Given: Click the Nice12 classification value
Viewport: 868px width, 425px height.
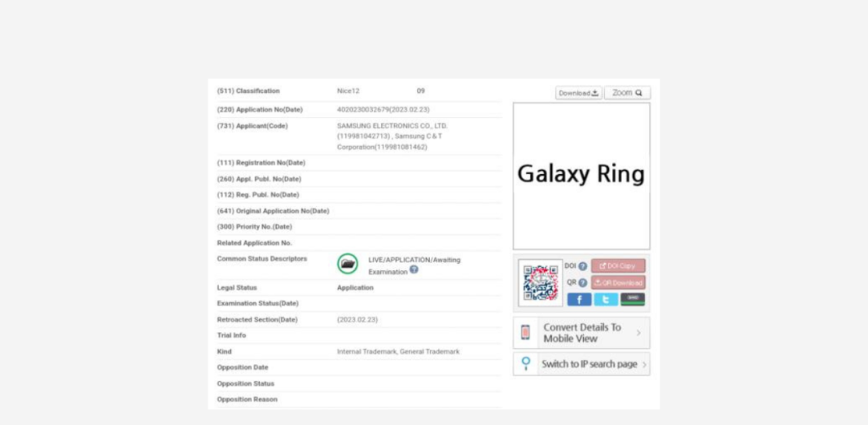Looking at the screenshot, I should tap(349, 90).
